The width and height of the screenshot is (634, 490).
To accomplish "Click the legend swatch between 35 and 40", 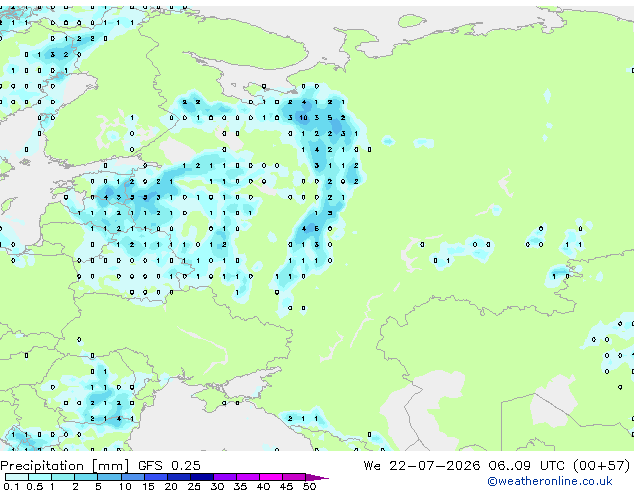I will pyautogui.click(x=247, y=477).
